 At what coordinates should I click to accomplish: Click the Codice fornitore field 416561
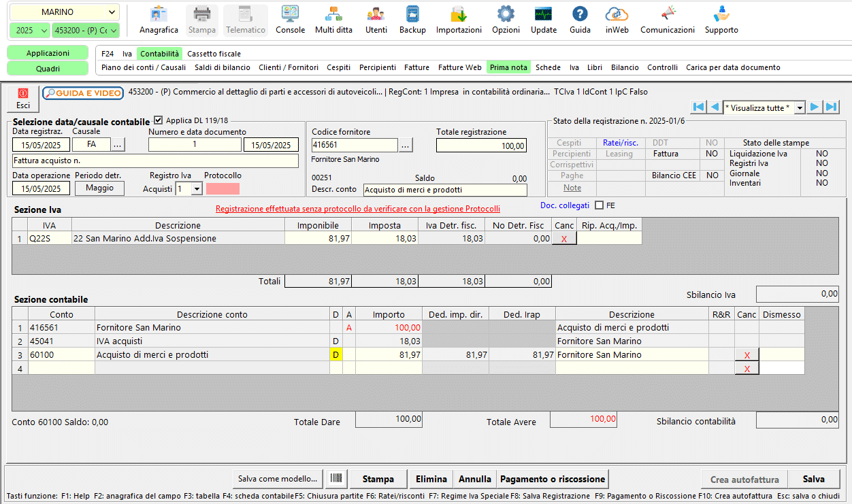[x=354, y=145]
